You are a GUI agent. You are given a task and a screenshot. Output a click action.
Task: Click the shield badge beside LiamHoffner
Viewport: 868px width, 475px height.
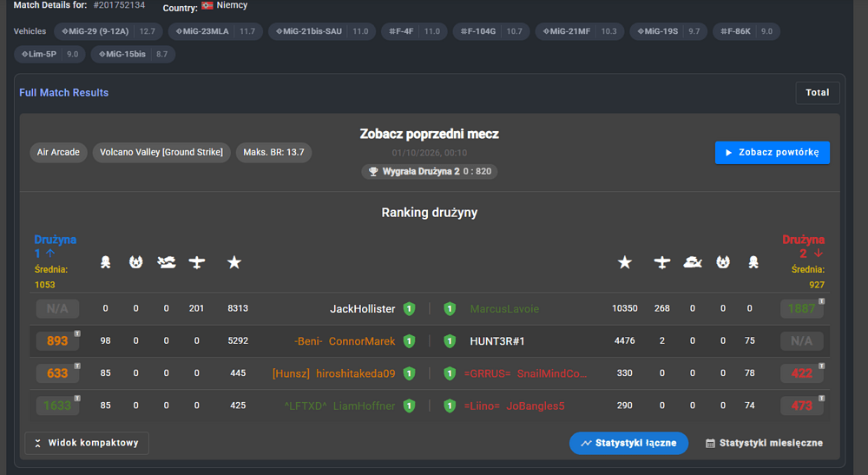409,406
